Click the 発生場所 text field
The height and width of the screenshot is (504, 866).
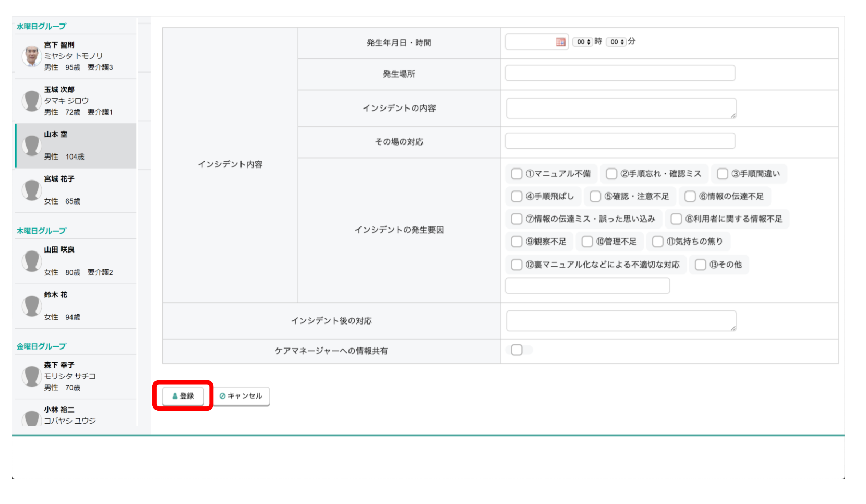click(620, 73)
